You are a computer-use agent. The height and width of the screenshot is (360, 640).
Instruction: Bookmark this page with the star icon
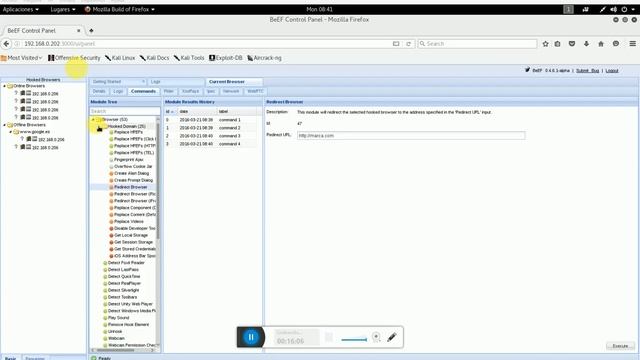[x=545, y=44]
